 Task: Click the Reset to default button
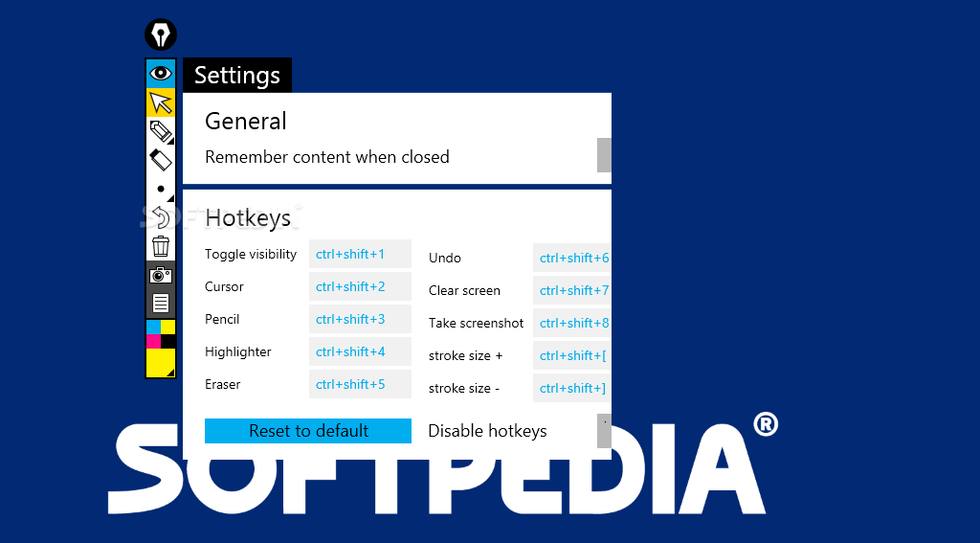pyautogui.click(x=308, y=431)
